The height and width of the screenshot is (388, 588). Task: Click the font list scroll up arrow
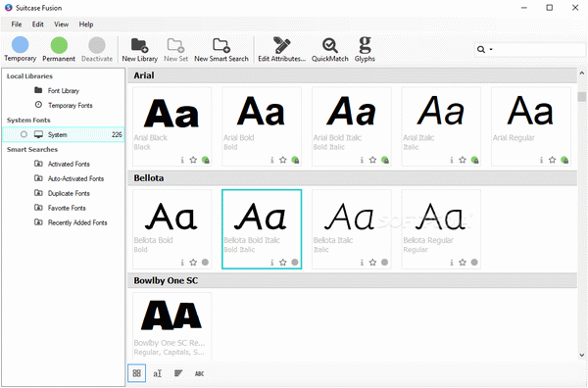point(582,73)
